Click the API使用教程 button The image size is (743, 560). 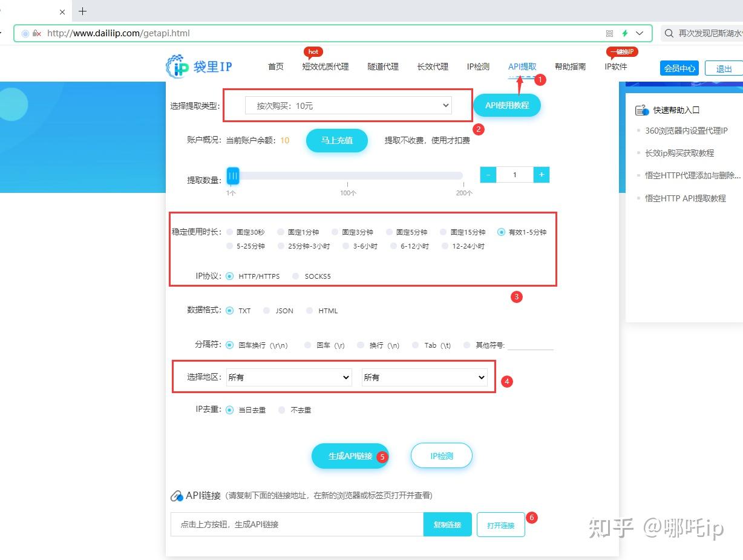[x=507, y=105]
